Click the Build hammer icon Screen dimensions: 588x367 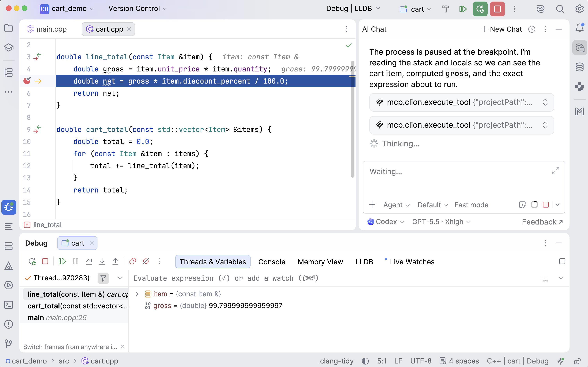[x=445, y=9]
